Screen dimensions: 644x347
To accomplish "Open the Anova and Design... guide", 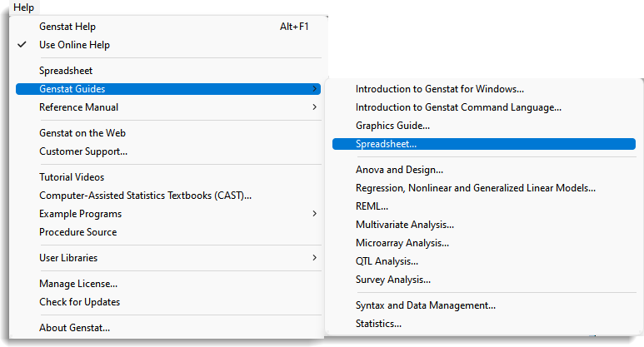I will coord(484,170).
